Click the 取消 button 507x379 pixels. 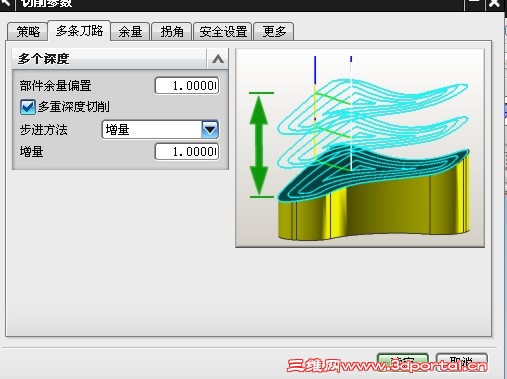point(462,362)
